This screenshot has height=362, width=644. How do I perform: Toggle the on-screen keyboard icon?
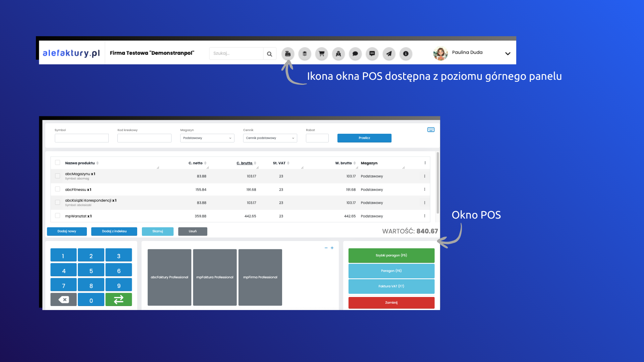[x=431, y=130]
